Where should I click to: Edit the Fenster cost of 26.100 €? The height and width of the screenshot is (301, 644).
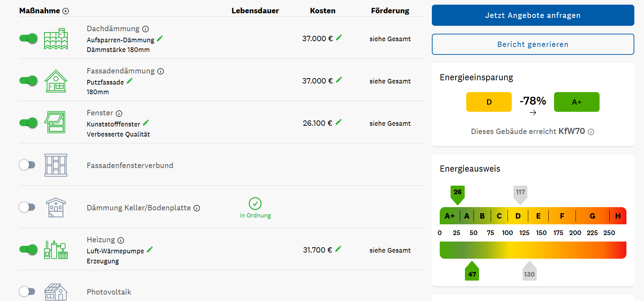coord(339,122)
